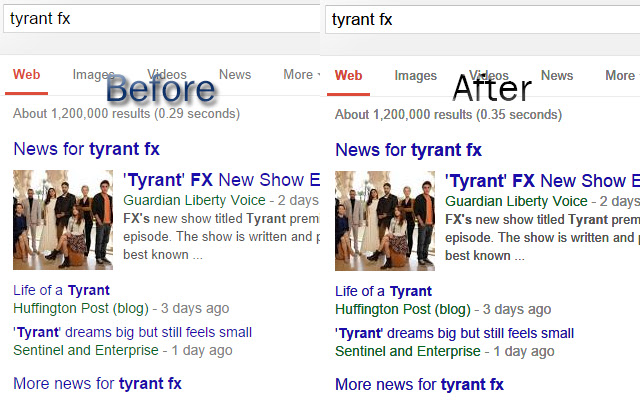
Task: Switch to the News tab in the After panel
Action: (x=557, y=76)
